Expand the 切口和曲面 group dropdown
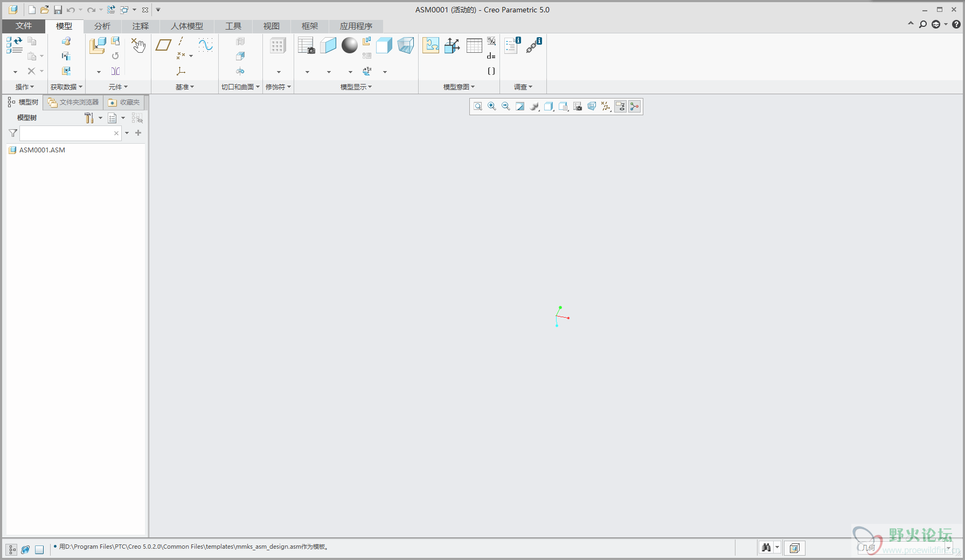Viewport: 965px width, 560px height. coord(241,87)
